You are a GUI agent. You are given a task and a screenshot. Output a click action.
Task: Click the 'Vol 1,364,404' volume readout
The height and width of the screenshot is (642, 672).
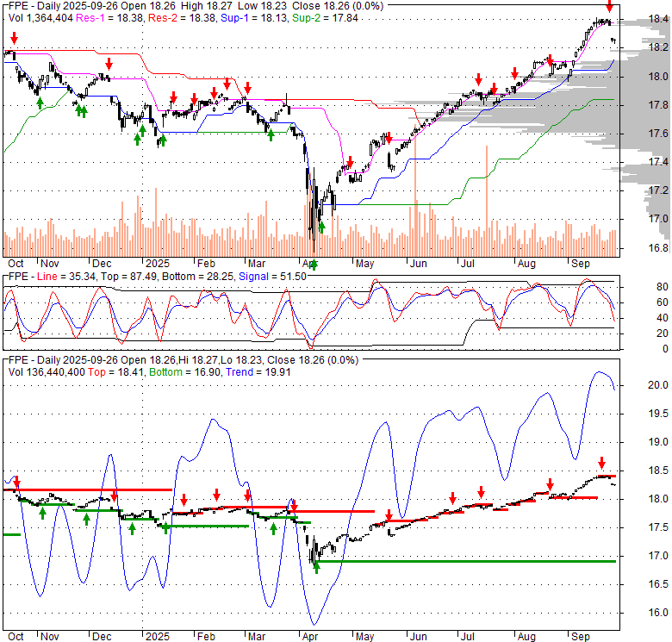[x=40, y=18]
